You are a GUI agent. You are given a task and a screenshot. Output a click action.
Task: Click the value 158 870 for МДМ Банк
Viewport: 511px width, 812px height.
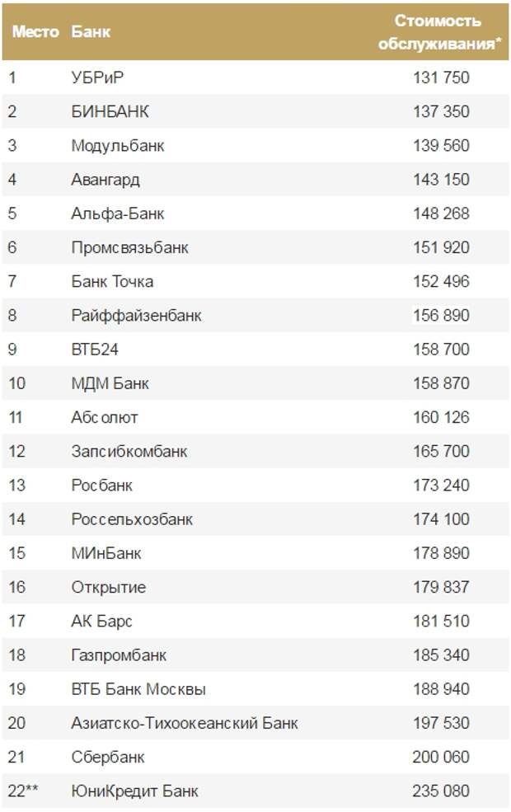tap(441, 383)
